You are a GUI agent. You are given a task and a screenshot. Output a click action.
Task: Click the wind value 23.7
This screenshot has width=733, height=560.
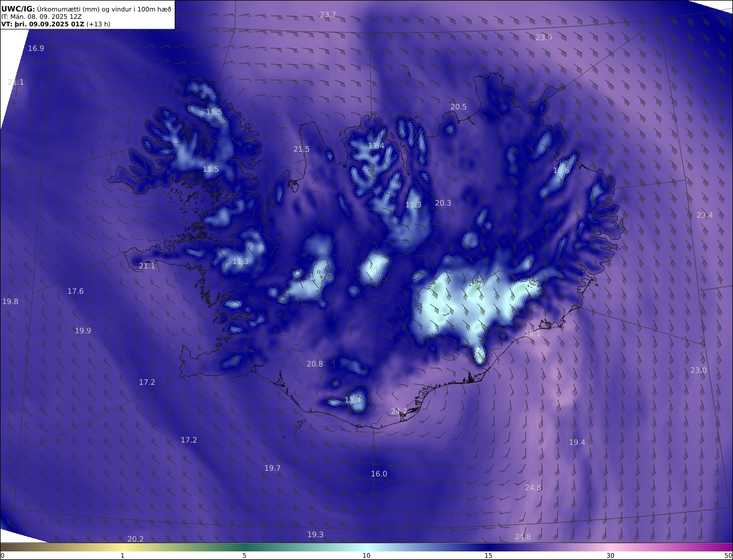(x=328, y=15)
